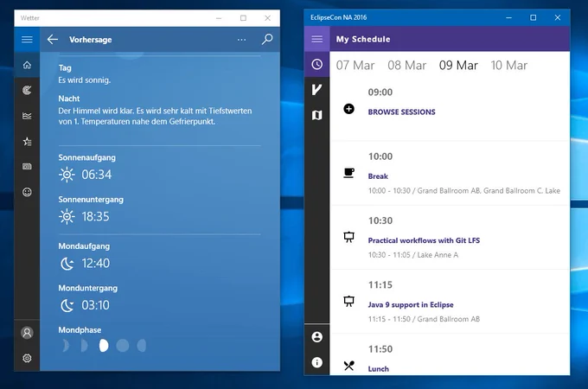Viewport: 588px width, 389px height.
Task: Click the 10:30 time heading
Action: pyautogui.click(x=380, y=220)
